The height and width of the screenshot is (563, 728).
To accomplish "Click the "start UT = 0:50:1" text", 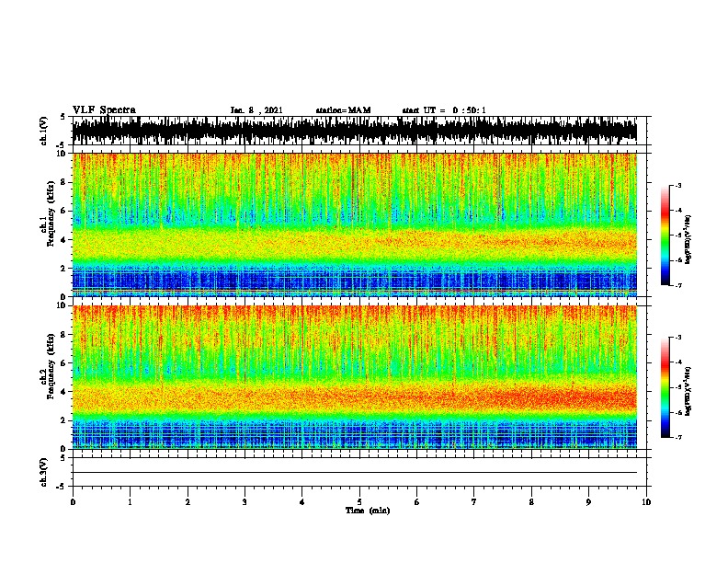I will [444, 110].
